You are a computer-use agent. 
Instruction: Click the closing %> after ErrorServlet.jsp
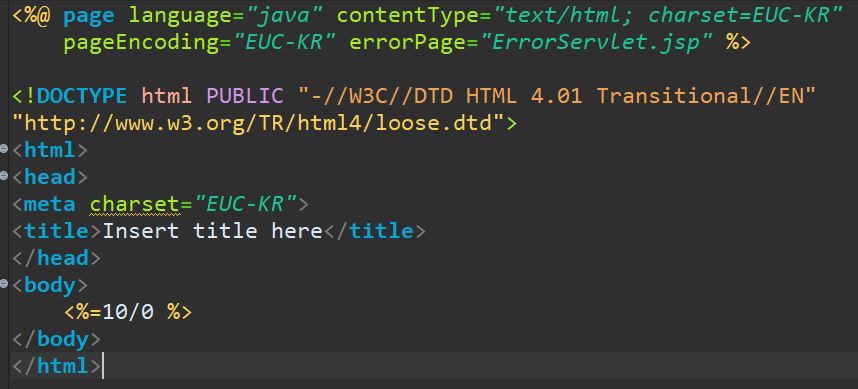pyautogui.click(x=738, y=42)
